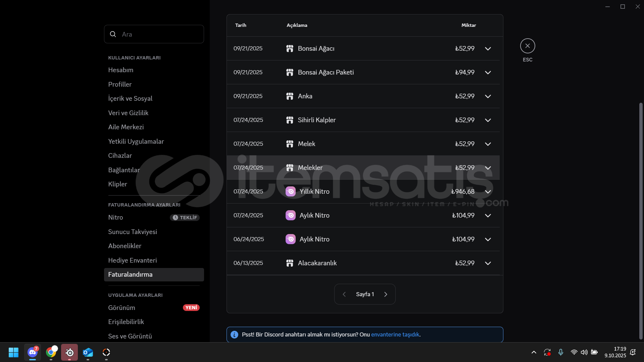Open Discord from the taskbar
Image resolution: width=644 pixels, height=362 pixels.
[x=33, y=352]
